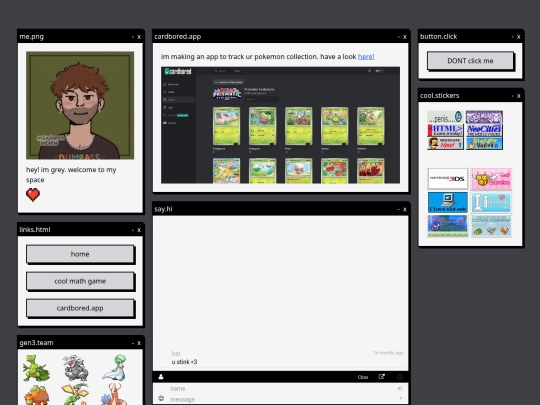The image size is (540, 405).
Task: Click the light blue Wii stamp
Action: click(491, 202)
